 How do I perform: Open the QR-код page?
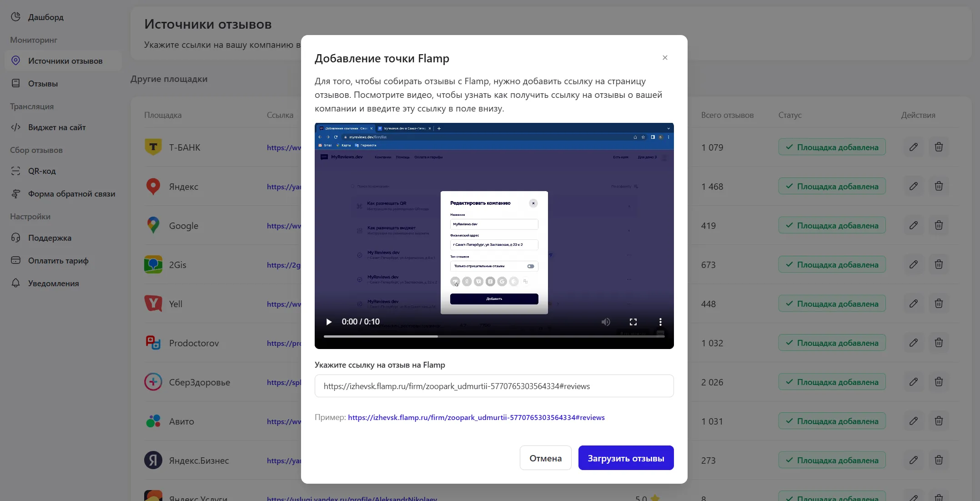click(42, 171)
